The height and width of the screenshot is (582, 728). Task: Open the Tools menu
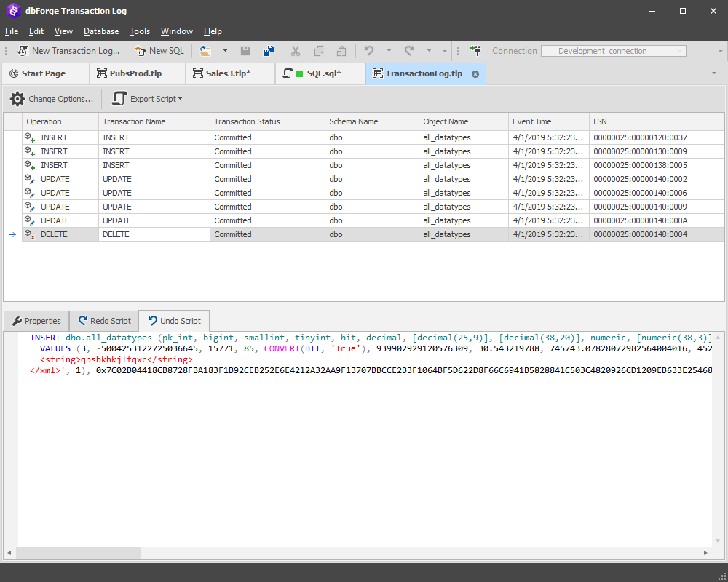(x=140, y=31)
